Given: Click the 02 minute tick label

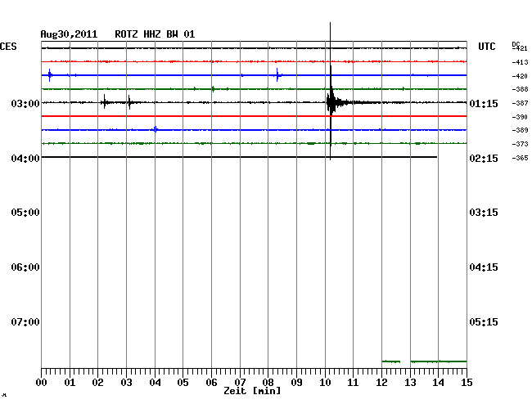Looking at the screenshot, I should tap(97, 383).
